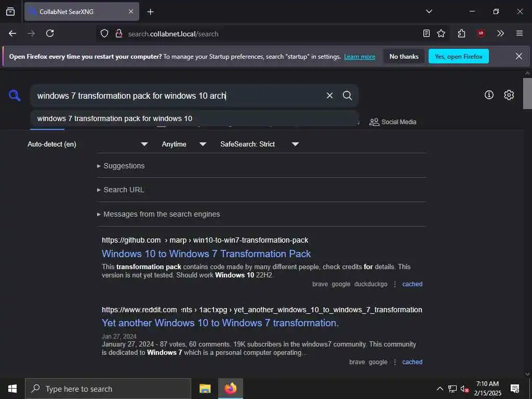Viewport: 532px width, 399px height.
Task: Toggle reader view
Action: [427, 33]
